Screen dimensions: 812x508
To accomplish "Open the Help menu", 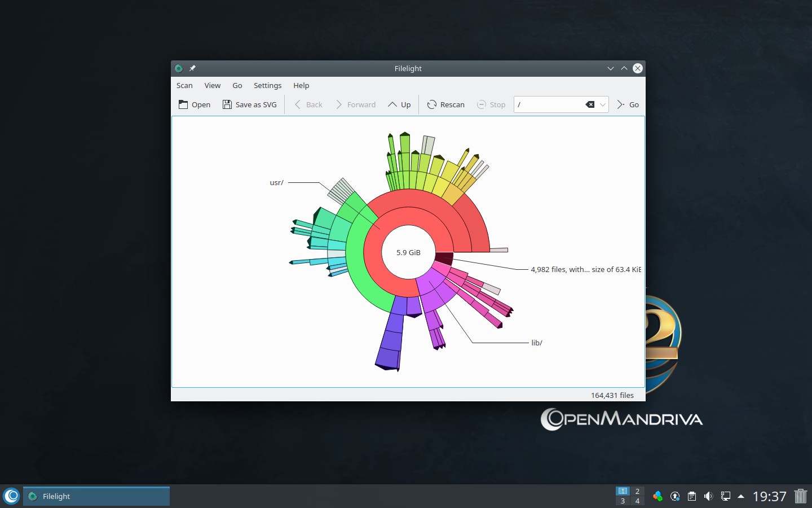I will [301, 85].
